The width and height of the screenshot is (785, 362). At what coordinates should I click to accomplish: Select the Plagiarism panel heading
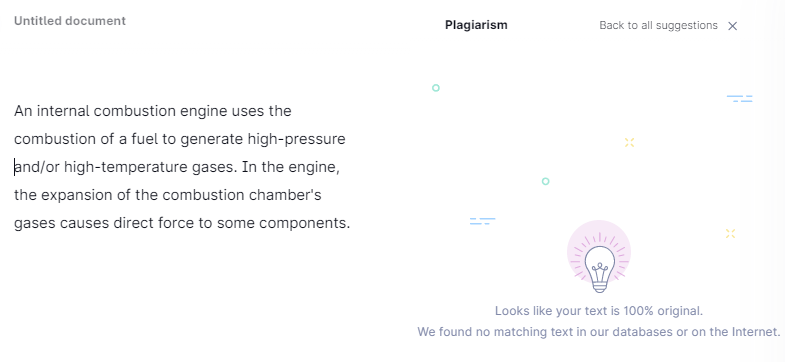pos(476,25)
